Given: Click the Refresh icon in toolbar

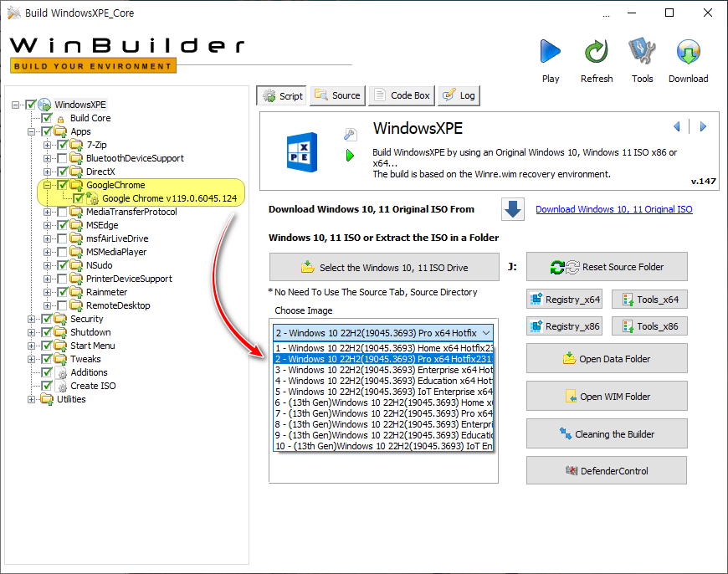Looking at the screenshot, I should coord(596,51).
